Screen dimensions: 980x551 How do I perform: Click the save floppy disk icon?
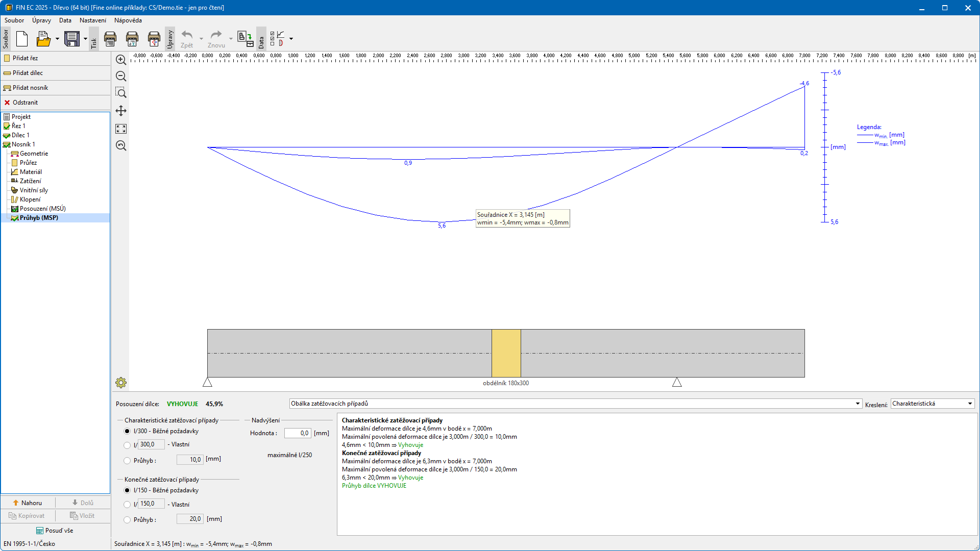[x=72, y=39]
